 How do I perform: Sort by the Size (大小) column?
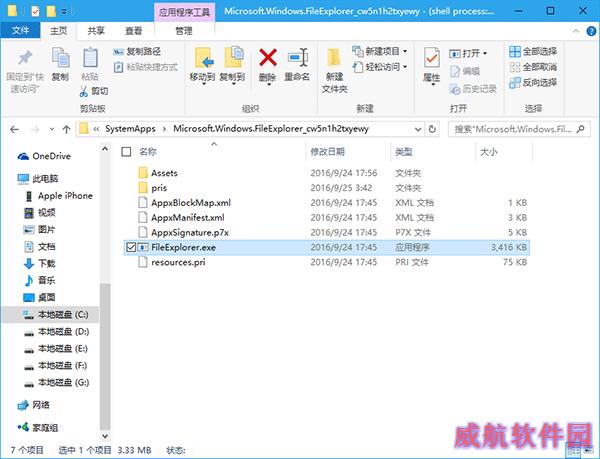pyautogui.click(x=489, y=152)
